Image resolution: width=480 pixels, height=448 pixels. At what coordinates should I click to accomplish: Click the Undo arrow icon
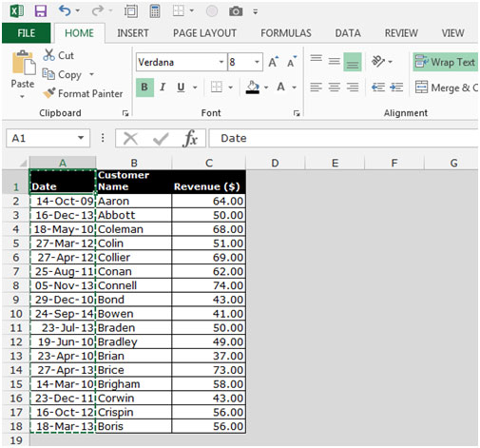pos(65,10)
